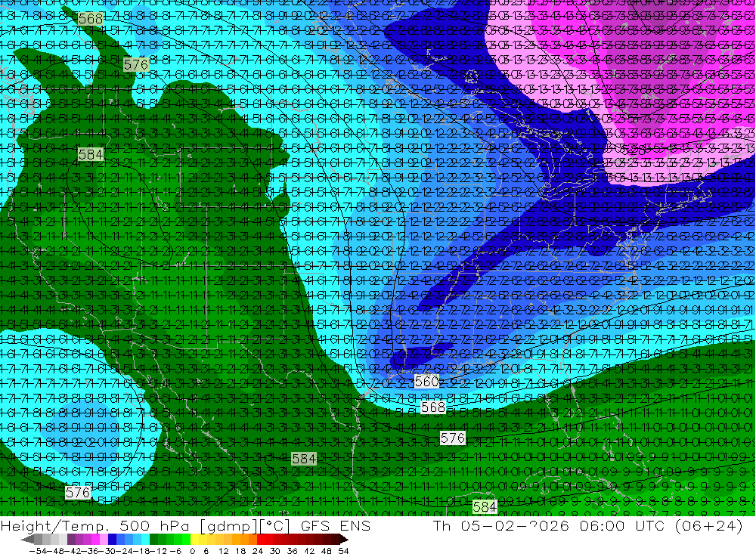The height and width of the screenshot is (554, 756).
Task: Click the 'GFS ENS' model label
Action: point(336,525)
